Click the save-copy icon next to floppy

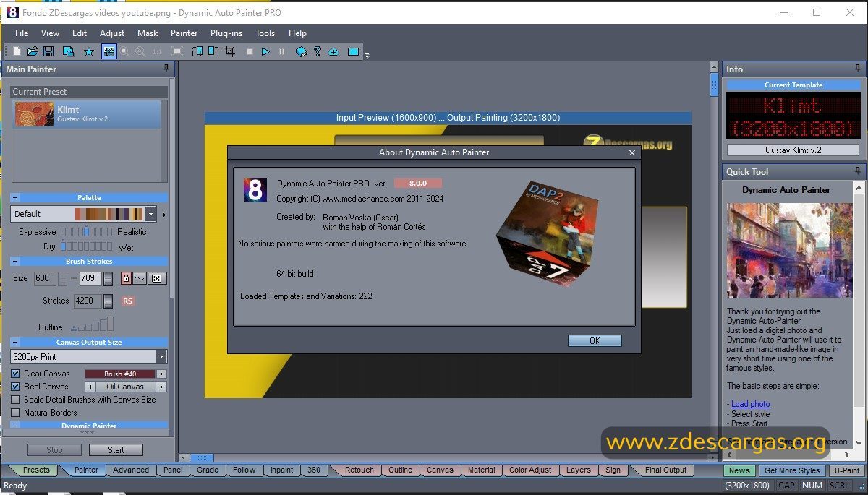[68, 52]
